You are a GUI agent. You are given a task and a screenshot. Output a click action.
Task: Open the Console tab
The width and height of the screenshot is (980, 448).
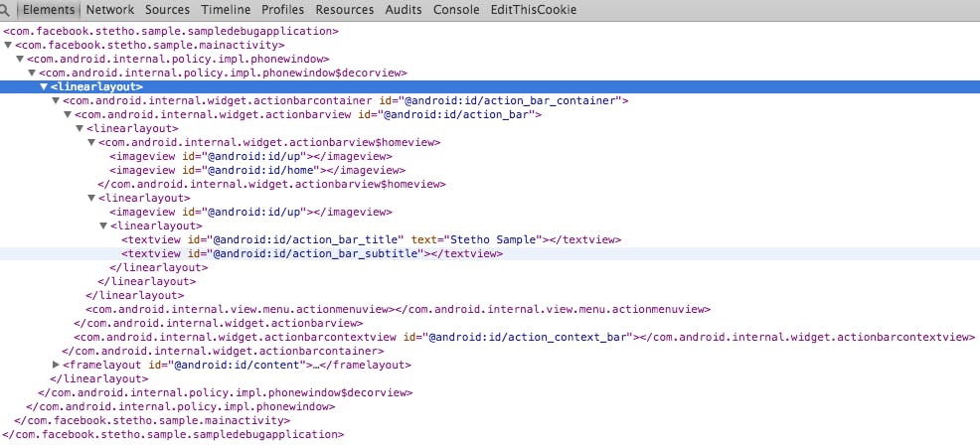pyautogui.click(x=456, y=10)
